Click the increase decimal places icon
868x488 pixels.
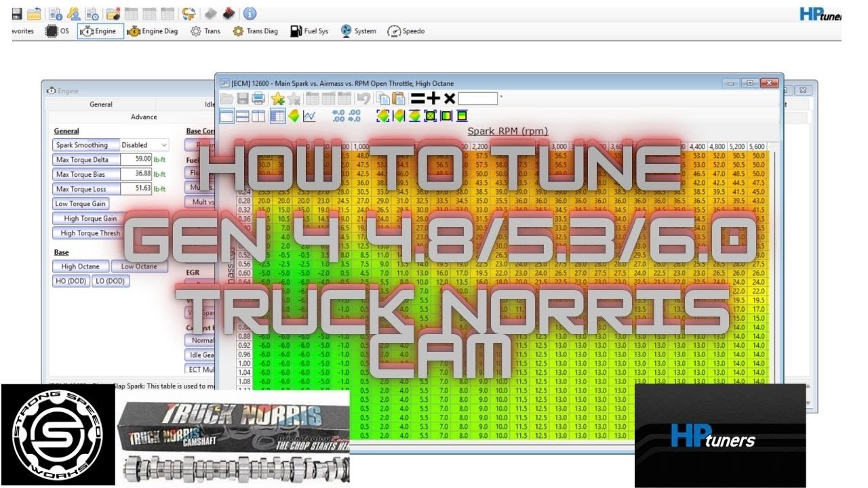click(x=354, y=116)
